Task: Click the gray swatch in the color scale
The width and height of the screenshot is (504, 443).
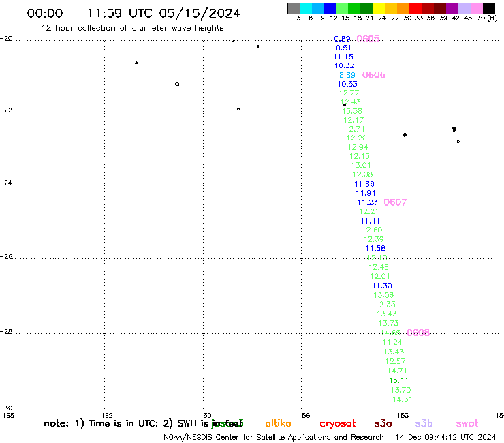Action: 294,8
